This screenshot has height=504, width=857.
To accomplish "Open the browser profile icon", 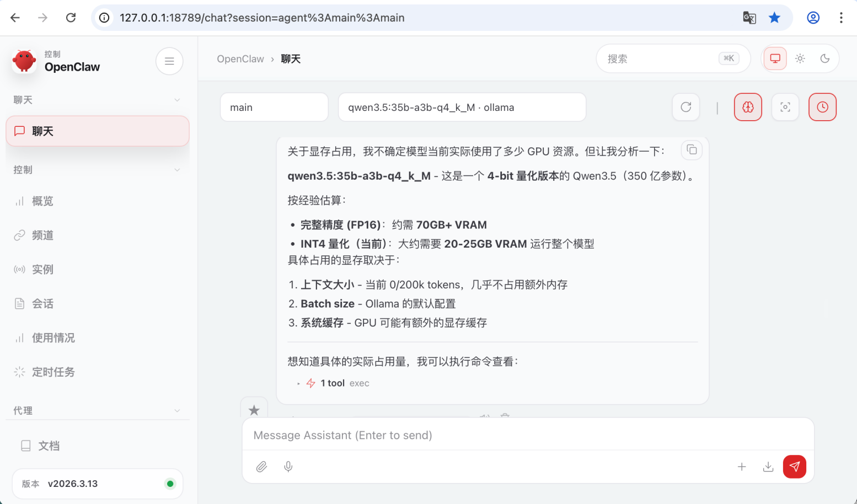I will click(813, 18).
